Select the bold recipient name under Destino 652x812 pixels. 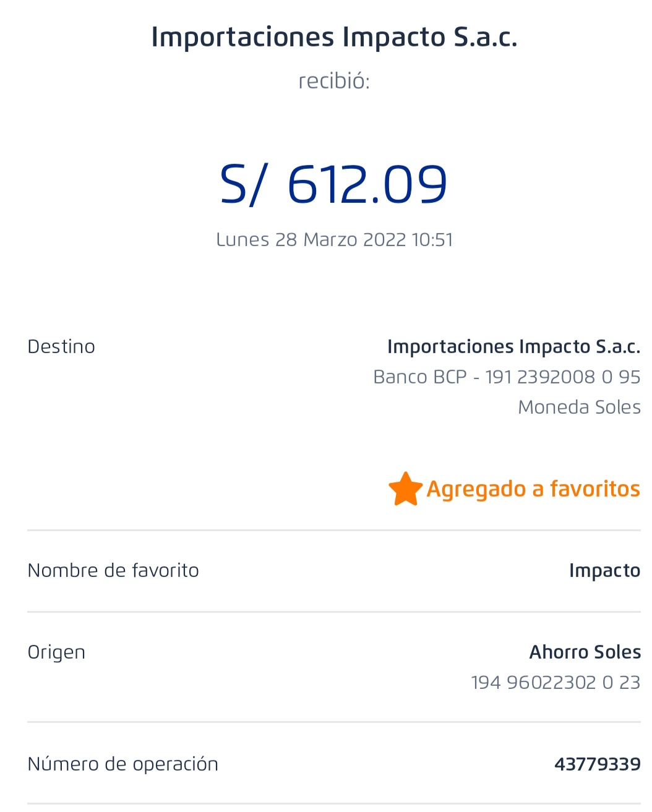click(513, 346)
